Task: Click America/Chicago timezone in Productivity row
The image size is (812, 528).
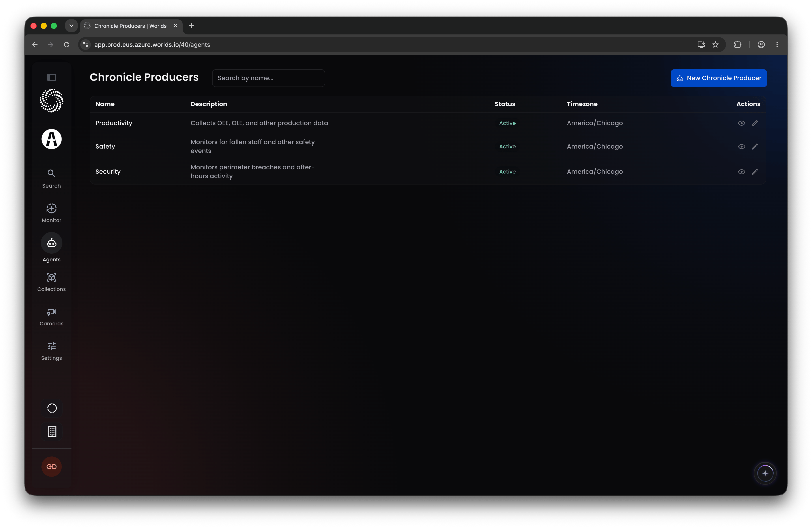Action: pos(594,123)
